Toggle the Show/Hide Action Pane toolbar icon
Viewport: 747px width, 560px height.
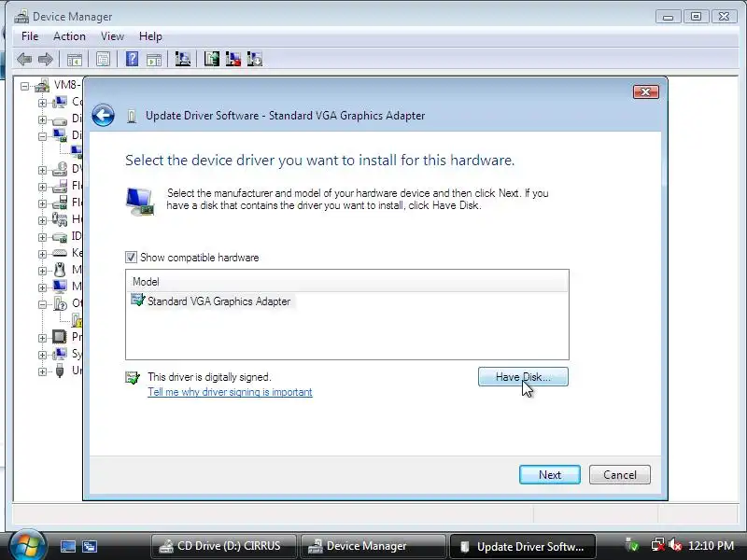(x=154, y=60)
